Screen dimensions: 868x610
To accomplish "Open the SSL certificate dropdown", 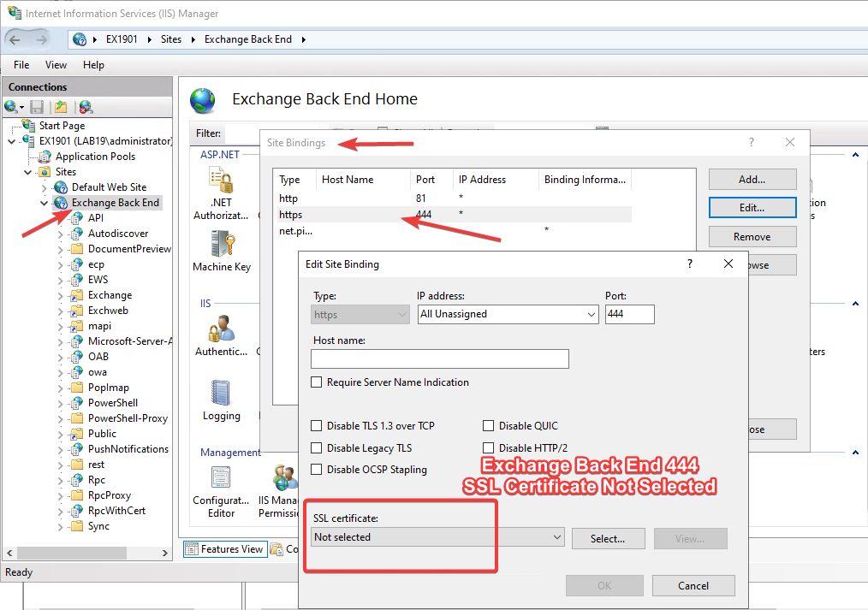I will pos(437,537).
